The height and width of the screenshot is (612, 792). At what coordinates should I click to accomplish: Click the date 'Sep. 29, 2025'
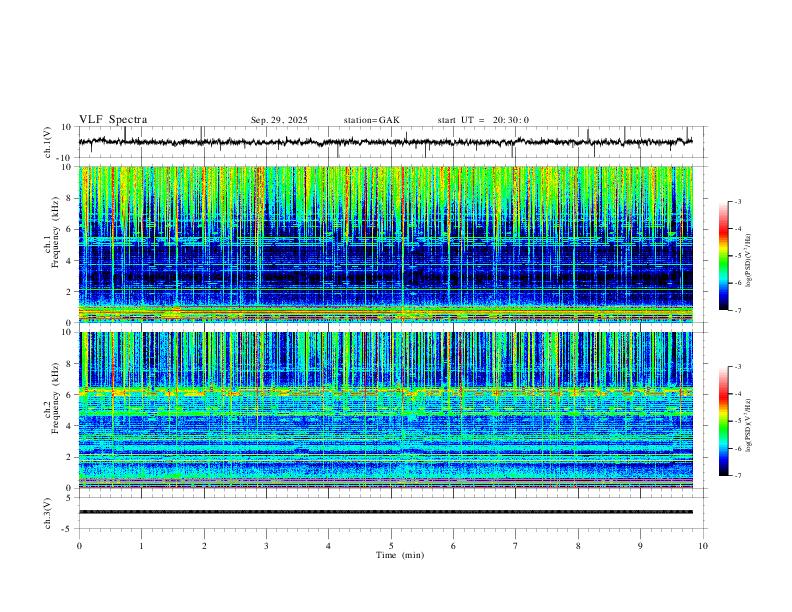(x=279, y=120)
